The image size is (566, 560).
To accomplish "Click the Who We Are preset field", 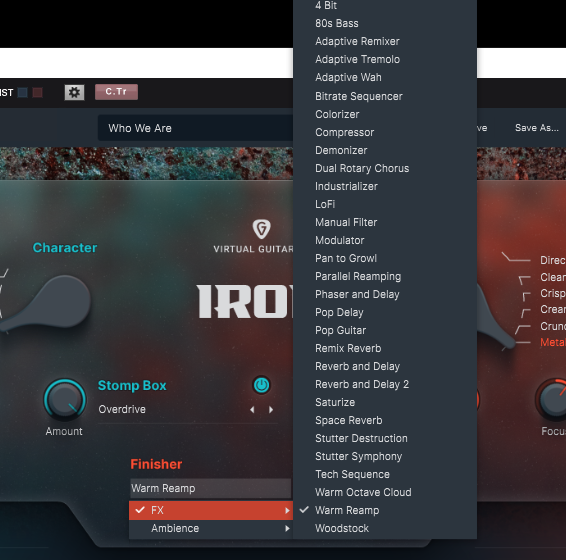I will 195,128.
